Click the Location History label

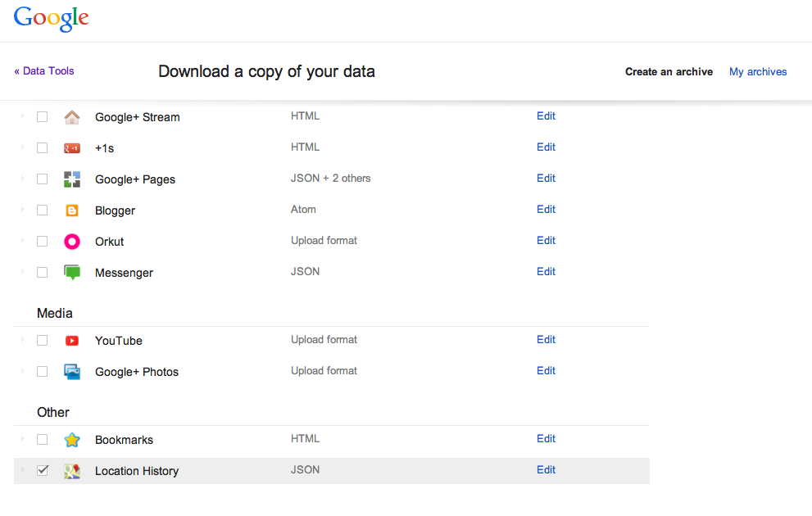137,471
